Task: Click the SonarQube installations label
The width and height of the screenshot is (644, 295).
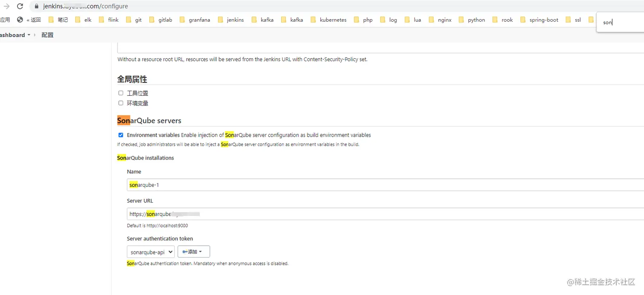Action: [146, 158]
